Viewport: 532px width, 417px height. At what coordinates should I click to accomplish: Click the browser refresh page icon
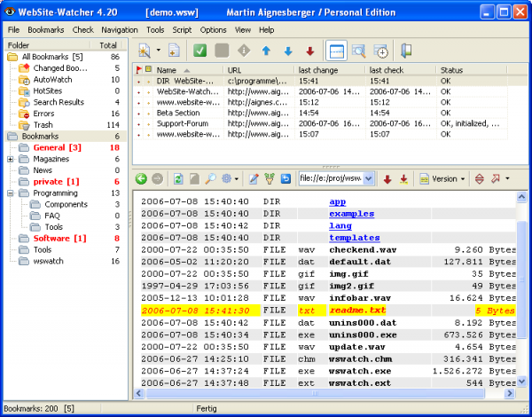click(x=178, y=178)
